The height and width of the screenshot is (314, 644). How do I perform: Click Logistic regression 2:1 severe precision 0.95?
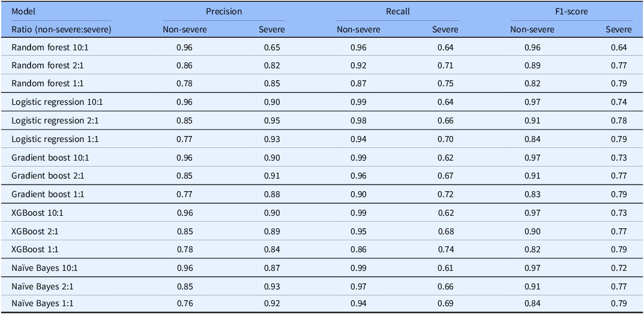pyautogui.click(x=272, y=121)
